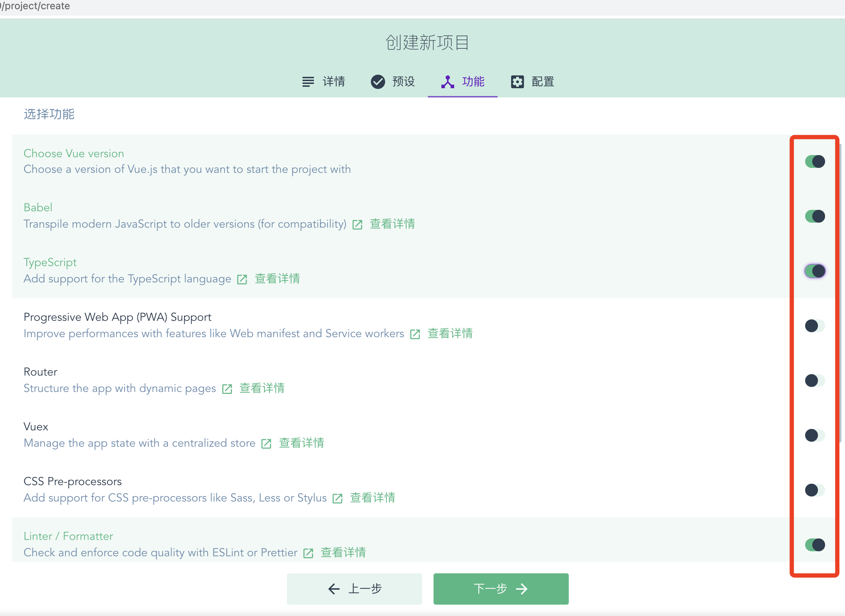
Task: Click the external link icon beside Router
Action: 227,389
